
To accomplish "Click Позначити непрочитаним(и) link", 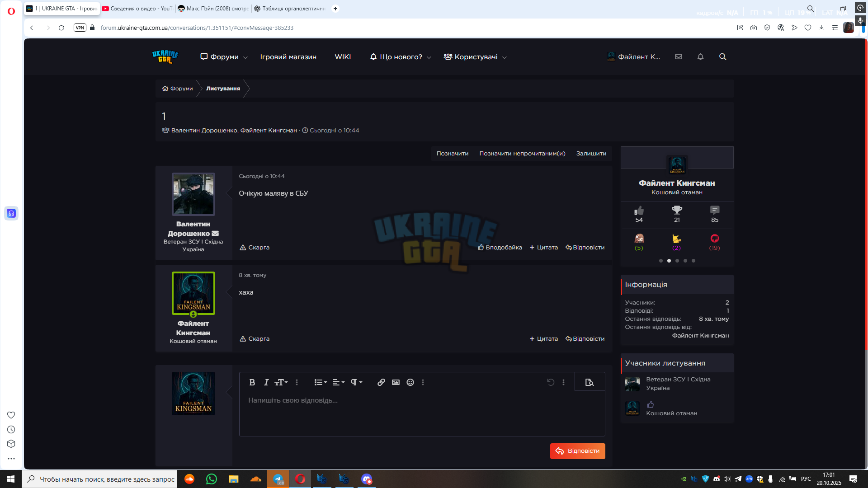I will (x=522, y=154).
